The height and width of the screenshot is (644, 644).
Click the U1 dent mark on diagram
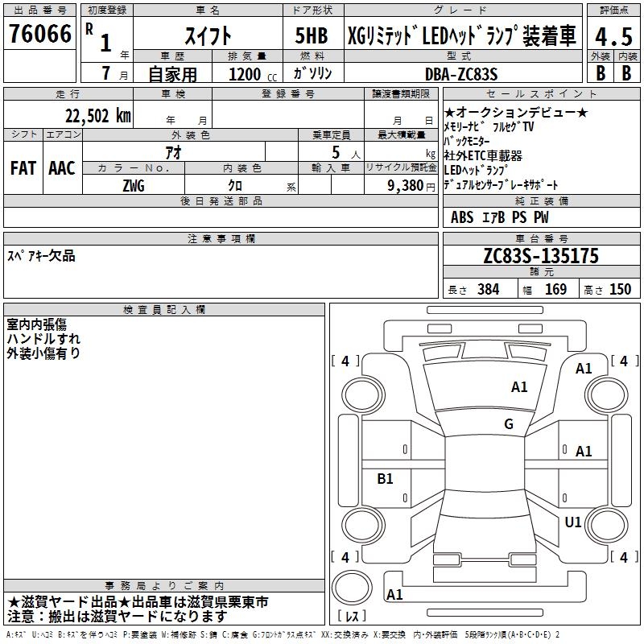(572, 522)
